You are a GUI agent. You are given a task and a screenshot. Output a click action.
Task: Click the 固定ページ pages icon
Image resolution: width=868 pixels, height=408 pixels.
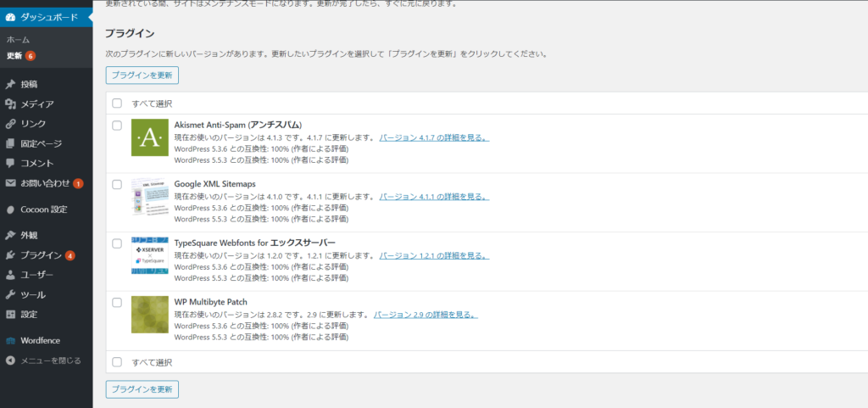(x=10, y=144)
